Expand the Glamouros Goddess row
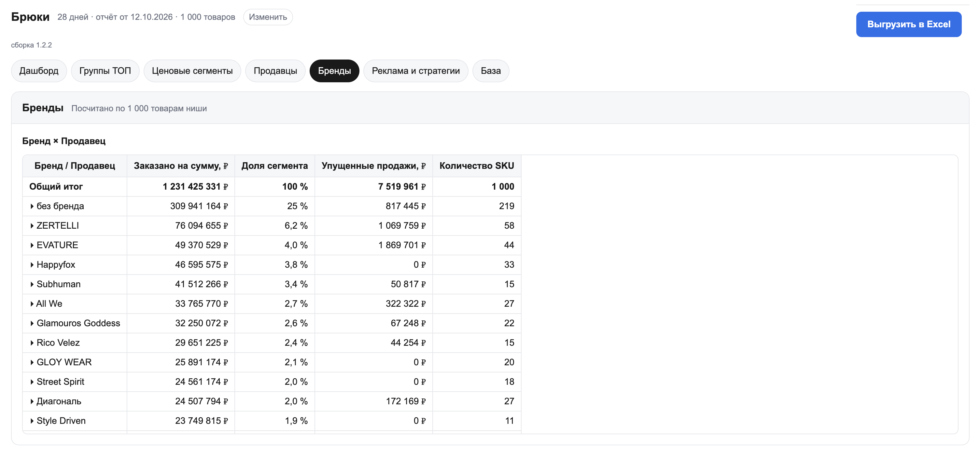The width and height of the screenshot is (980, 471). [32, 323]
